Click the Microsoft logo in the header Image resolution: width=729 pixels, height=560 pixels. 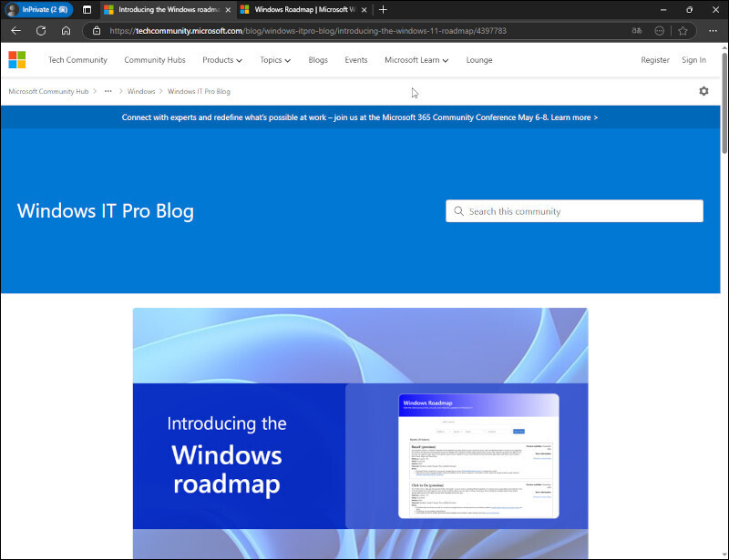pos(17,59)
